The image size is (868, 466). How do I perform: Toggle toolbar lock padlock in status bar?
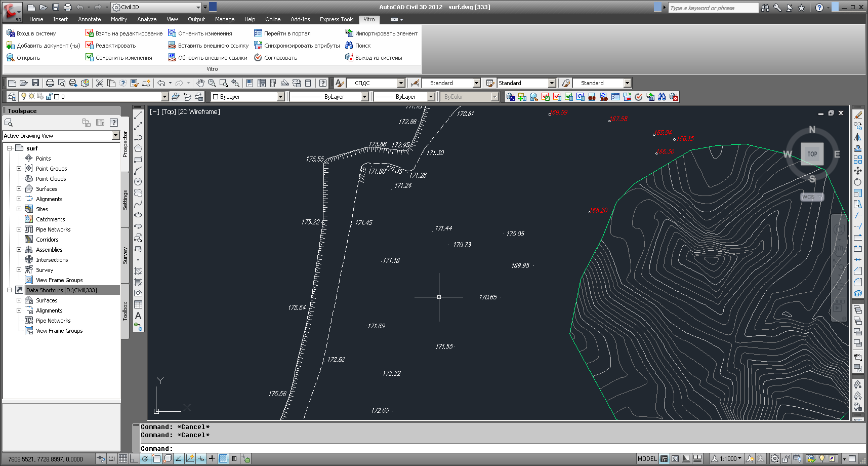[x=786, y=459]
